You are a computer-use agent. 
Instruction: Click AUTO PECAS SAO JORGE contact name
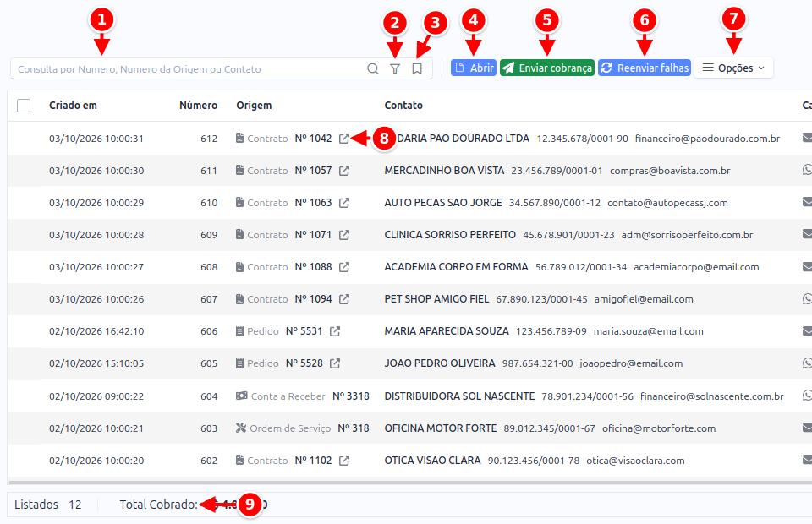point(442,203)
